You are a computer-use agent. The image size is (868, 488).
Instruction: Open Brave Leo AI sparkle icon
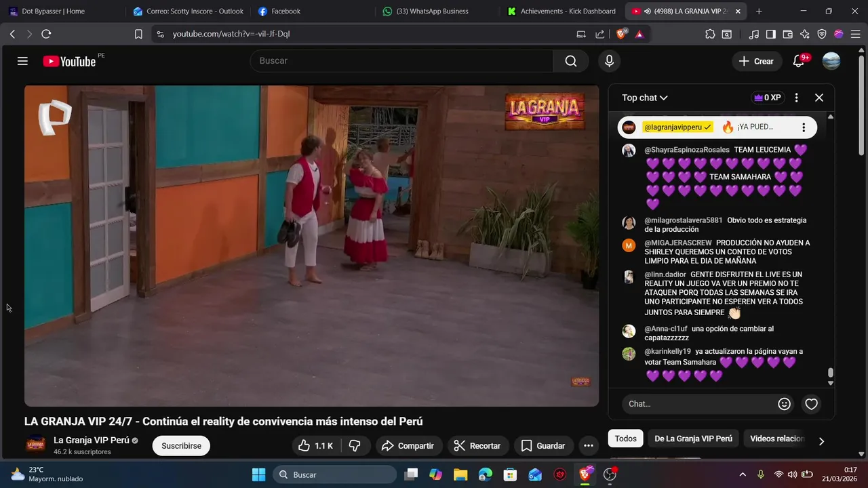(805, 34)
